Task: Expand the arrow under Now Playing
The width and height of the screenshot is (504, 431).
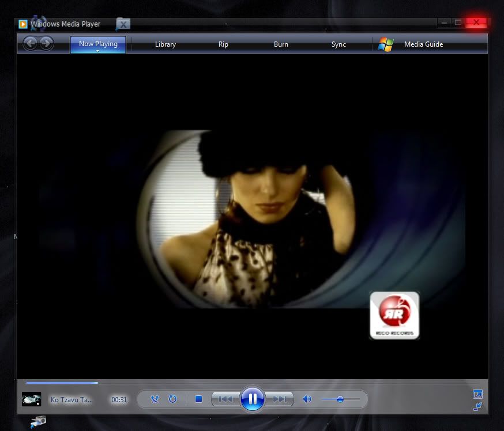Action: tap(97, 51)
